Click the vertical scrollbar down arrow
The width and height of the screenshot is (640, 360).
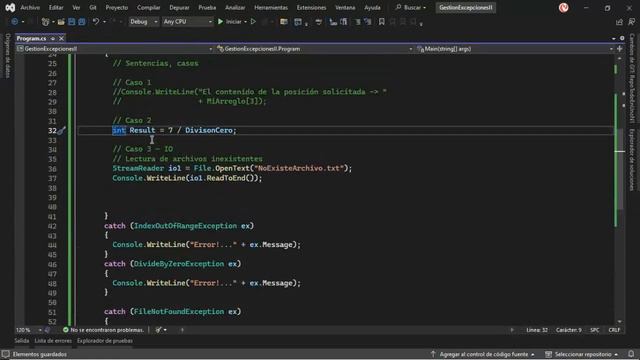tap(620, 322)
